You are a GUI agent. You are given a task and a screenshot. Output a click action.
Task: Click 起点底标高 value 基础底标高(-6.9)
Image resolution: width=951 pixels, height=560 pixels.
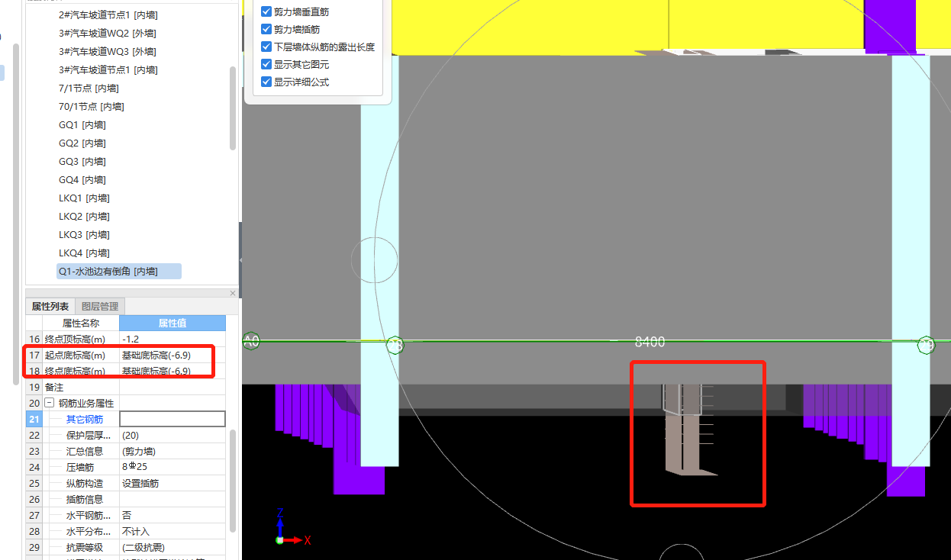pos(172,355)
